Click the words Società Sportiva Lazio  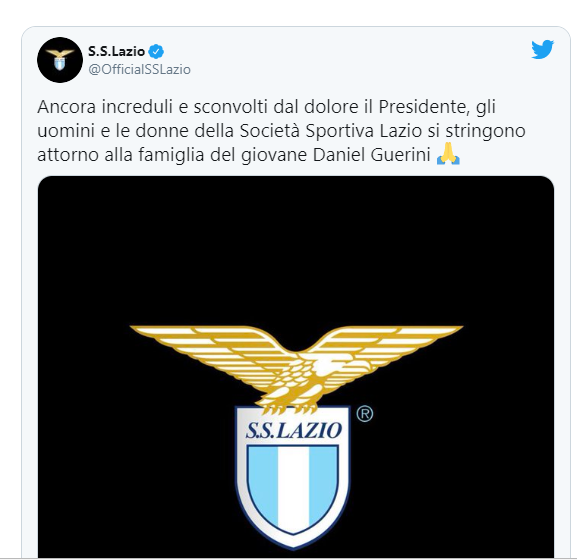pos(330,131)
